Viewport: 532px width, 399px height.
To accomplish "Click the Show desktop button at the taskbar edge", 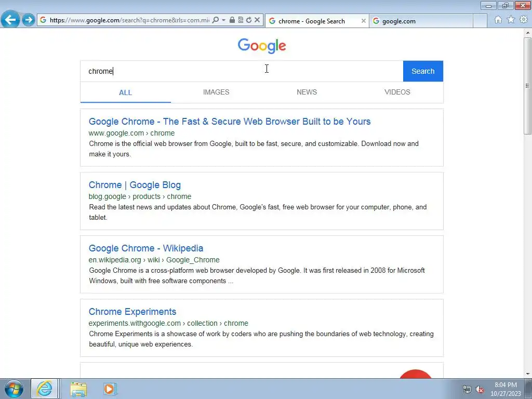I will point(528,389).
